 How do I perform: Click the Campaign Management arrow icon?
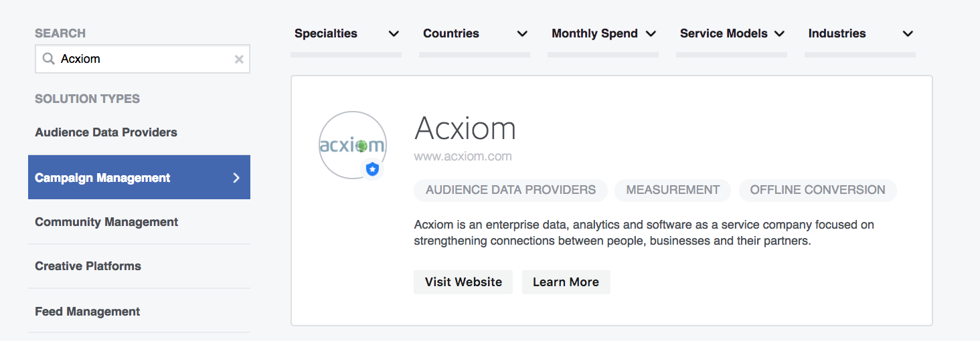[236, 178]
